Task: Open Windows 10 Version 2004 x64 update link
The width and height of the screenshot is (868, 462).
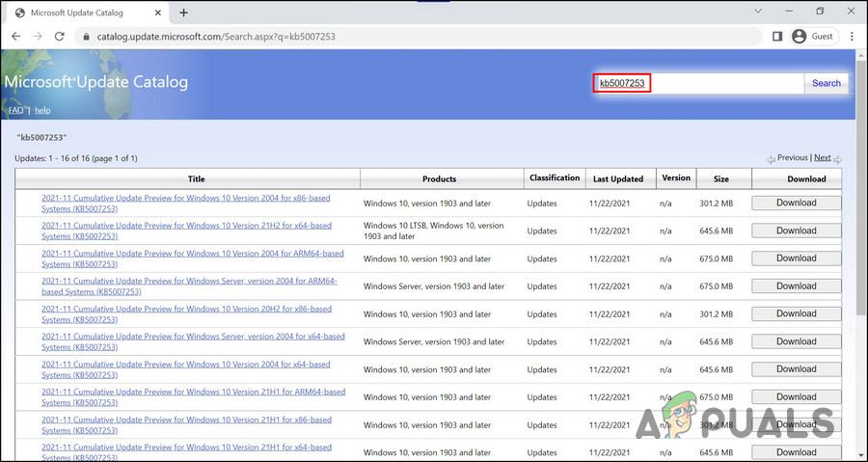Action: coord(186,369)
